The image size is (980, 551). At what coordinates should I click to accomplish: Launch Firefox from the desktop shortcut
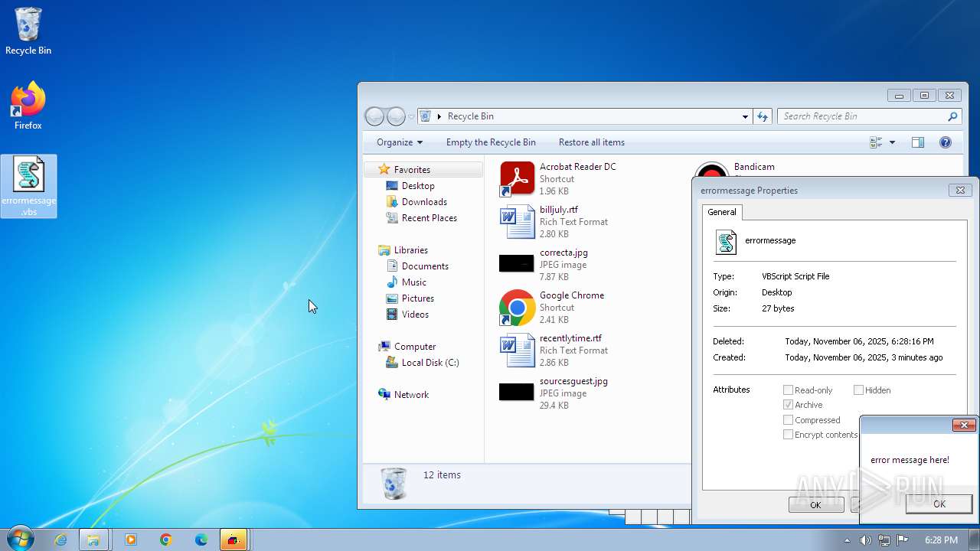point(28,106)
